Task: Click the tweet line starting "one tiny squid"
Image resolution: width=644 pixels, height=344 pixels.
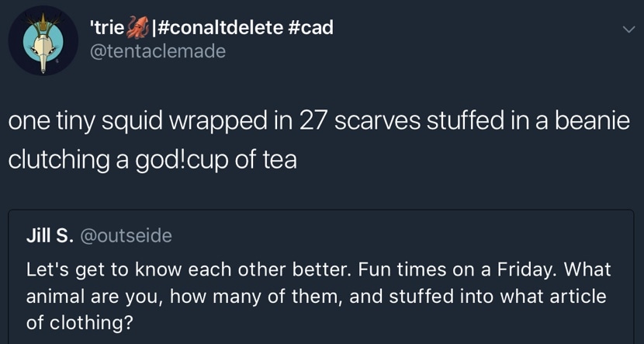Action: click(x=318, y=124)
